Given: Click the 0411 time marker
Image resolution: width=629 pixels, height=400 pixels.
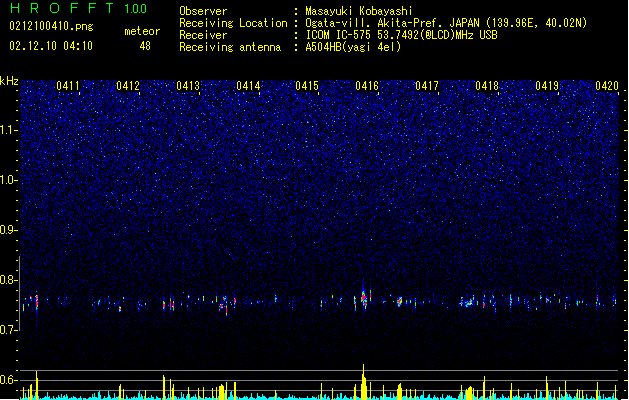Looking at the screenshot, I should [x=68, y=86].
